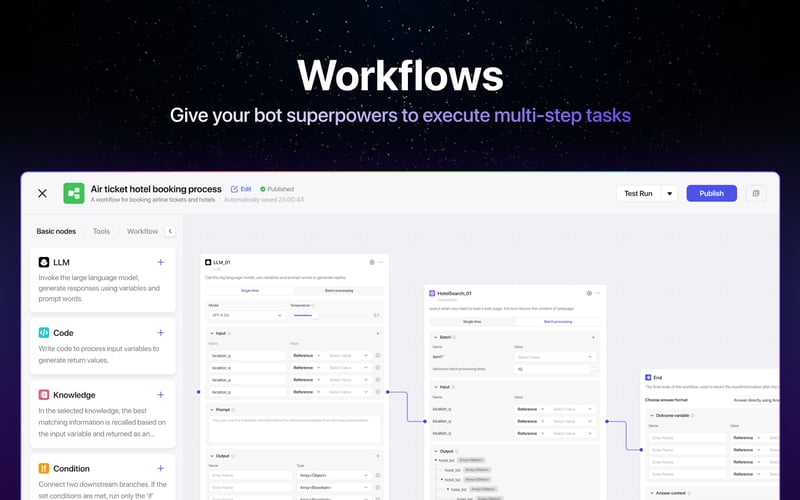Collapse the Input section of LLM_01

pos(212,333)
